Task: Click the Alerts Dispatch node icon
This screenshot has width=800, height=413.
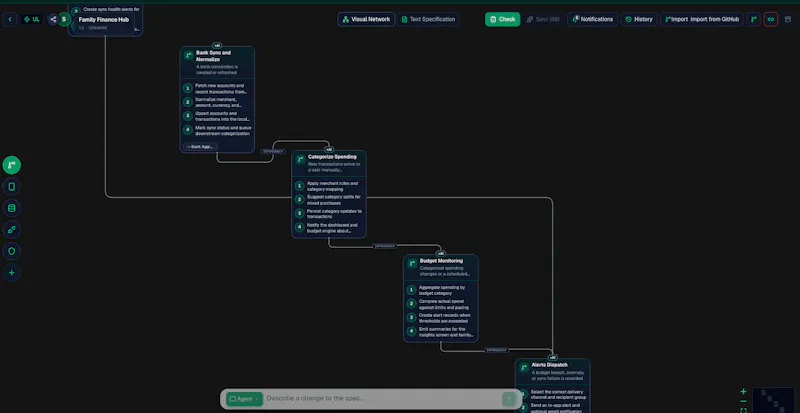Action: pos(523,368)
